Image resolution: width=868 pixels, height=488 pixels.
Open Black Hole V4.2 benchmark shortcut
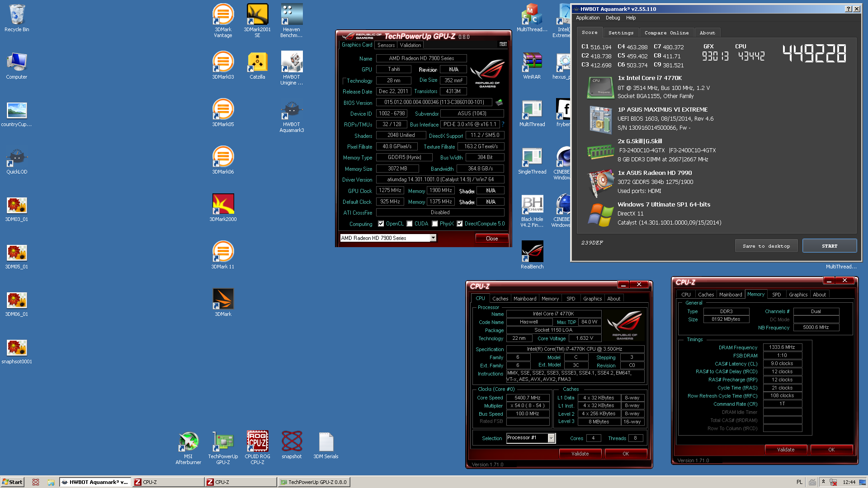(532, 211)
